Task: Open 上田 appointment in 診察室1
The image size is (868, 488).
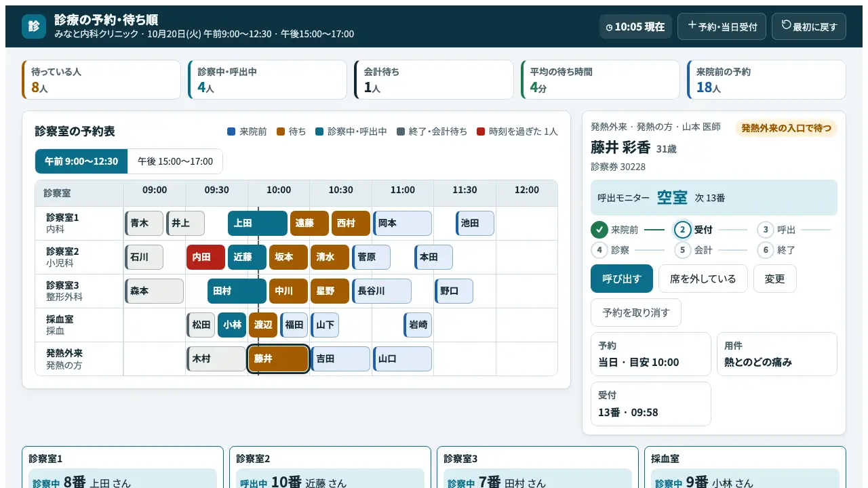Action: coord(258,223)
